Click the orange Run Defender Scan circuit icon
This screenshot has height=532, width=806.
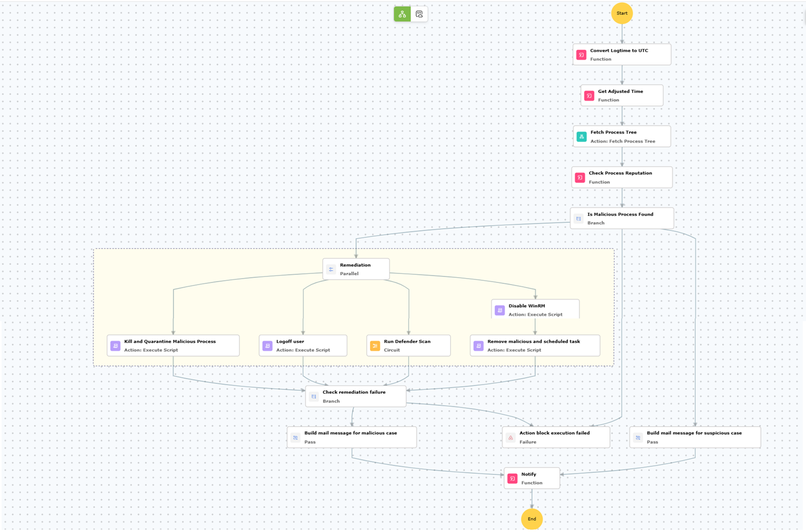pos(375,346)
